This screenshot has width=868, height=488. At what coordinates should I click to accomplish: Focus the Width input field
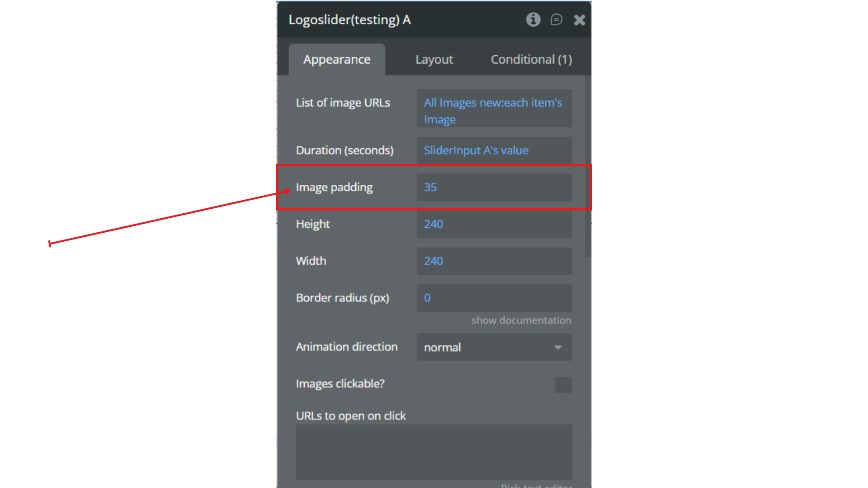[x=494, y=261]
